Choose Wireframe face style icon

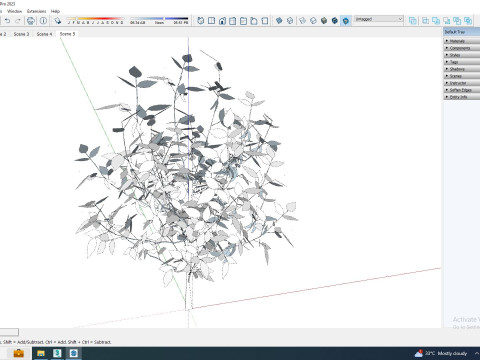pos(302,21)
